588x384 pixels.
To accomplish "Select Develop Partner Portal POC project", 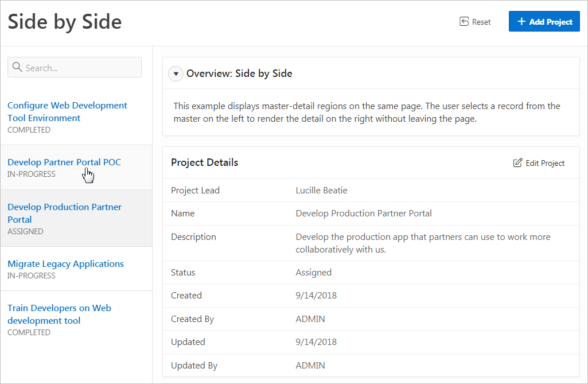I will coord(64,162).
